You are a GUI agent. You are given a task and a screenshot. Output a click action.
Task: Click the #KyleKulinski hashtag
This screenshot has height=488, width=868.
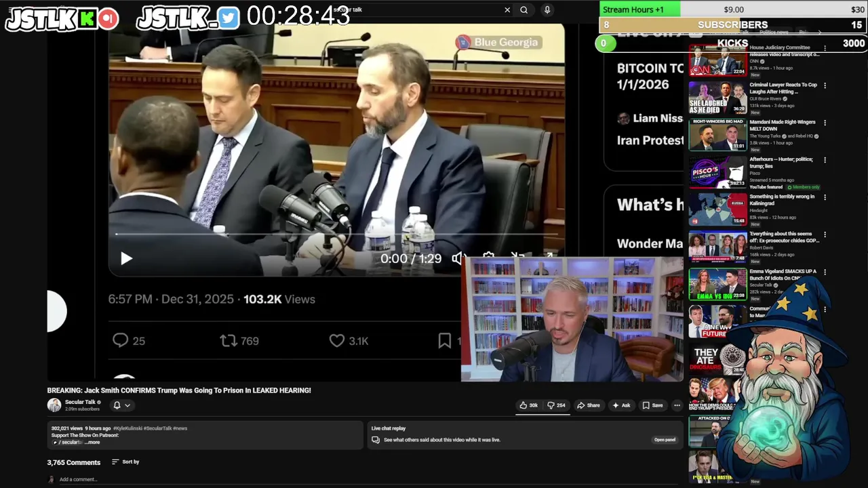point(127,428)
